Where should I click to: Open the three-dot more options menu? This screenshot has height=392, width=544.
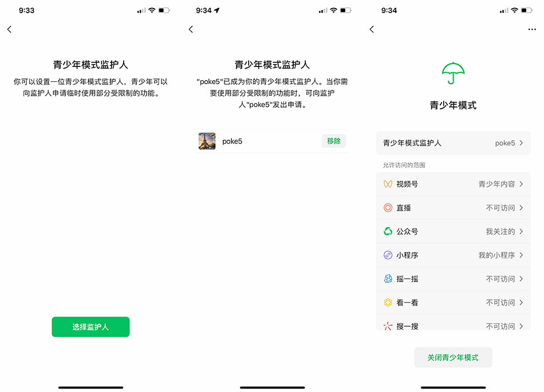[x=532, y=29]
